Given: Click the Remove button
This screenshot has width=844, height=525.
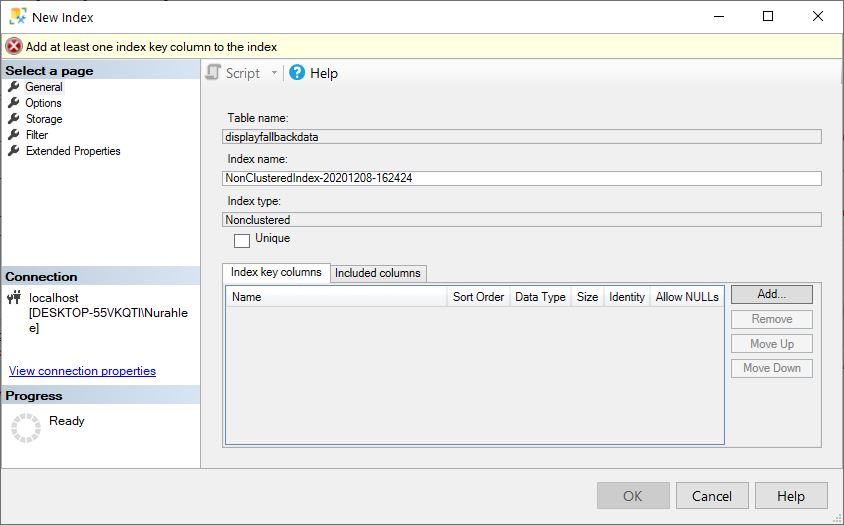Looking at the screenshot, I should [772, 319].
